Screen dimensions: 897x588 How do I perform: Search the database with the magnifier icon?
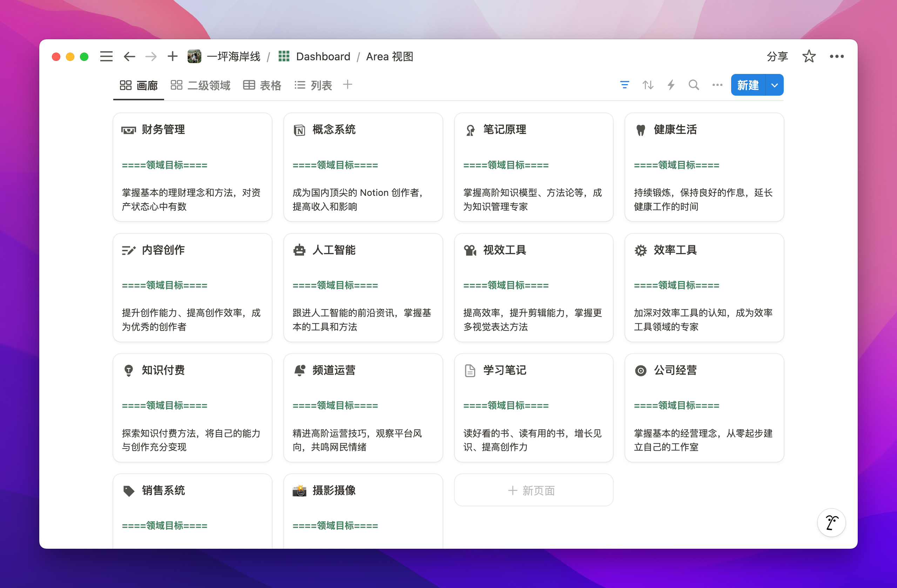click(x=694, y=85)
